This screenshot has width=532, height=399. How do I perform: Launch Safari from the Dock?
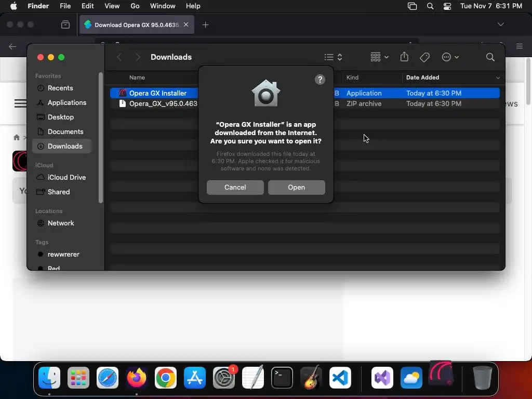tap(108, 378)
